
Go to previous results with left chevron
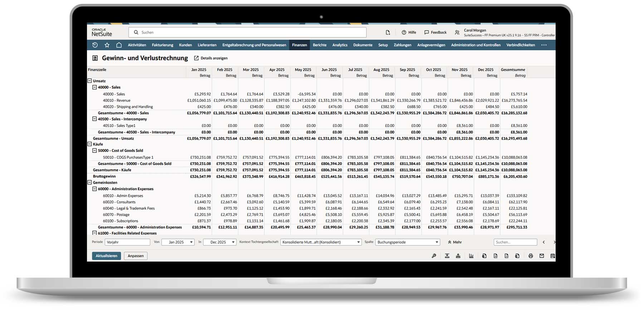(x=544, y=242)
